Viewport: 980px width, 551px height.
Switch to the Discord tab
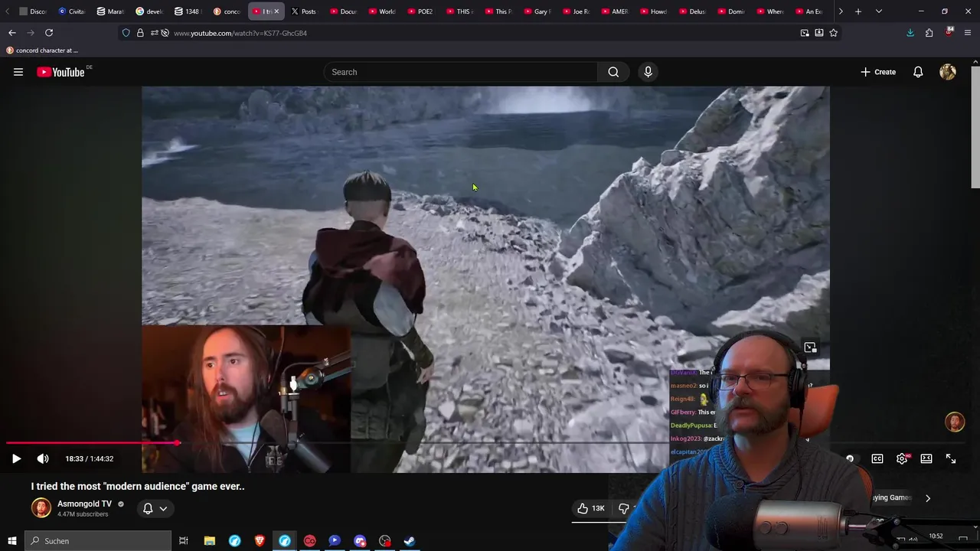pyautogui.click(x=33, y=11)
